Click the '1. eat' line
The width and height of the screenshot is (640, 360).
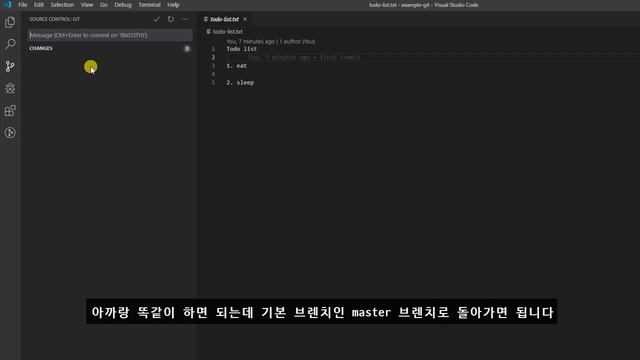click(237, 66)
